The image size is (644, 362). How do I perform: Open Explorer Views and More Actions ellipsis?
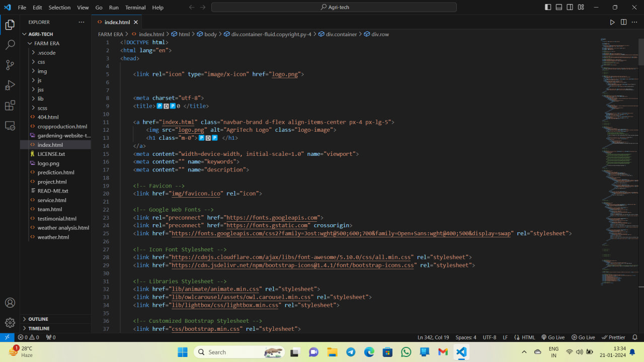click(x=82, y=22)
